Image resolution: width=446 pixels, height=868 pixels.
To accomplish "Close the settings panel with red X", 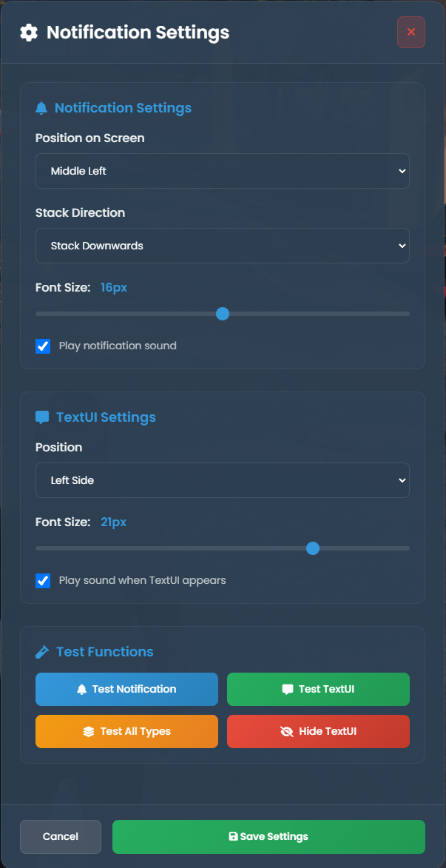I will [x=411, y=32].
